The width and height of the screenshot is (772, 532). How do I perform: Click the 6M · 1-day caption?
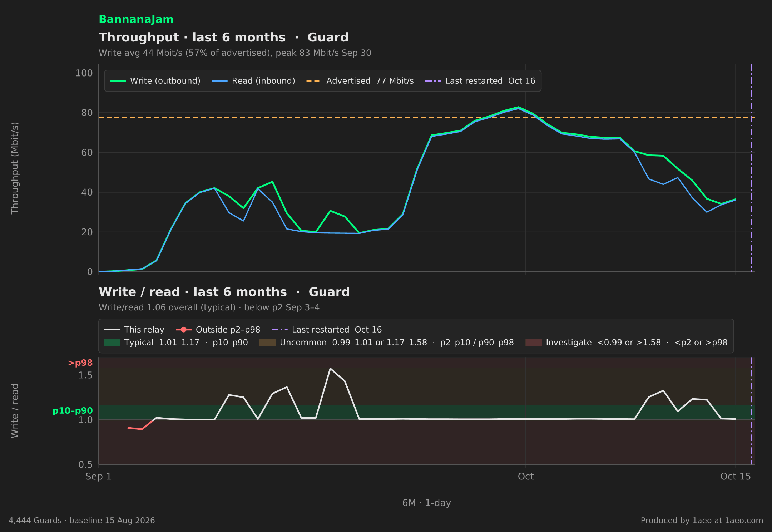click(x=426, y=503)
